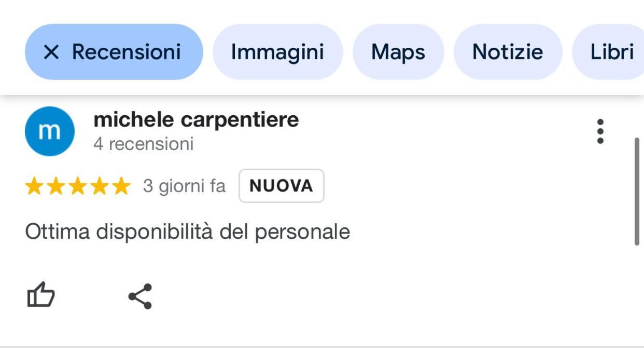Click the NUOVA badge
Viewport: 644px width, 353px height.
click(282, 186)
